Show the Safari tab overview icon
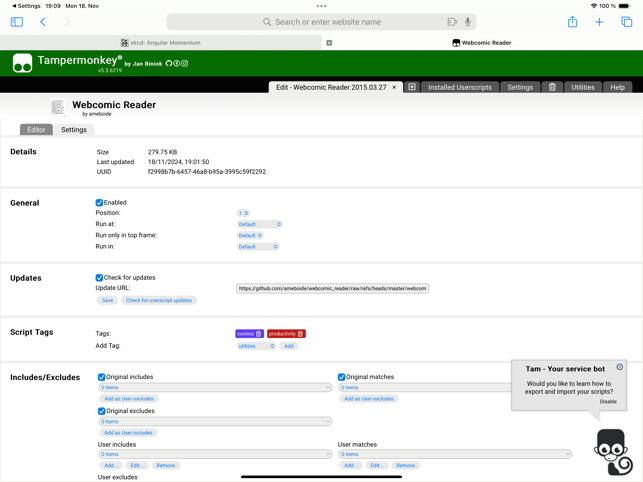 point(627,22)
